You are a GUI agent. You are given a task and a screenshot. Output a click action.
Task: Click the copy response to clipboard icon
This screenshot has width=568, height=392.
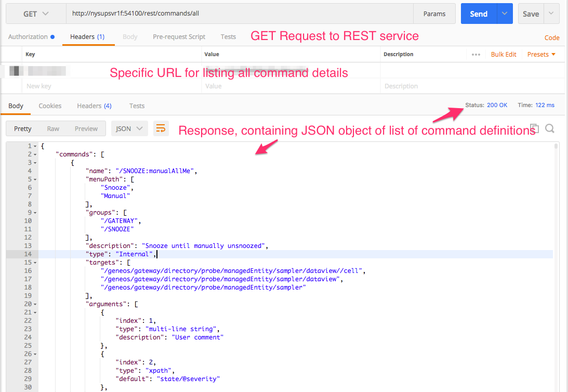coord(534,128)
